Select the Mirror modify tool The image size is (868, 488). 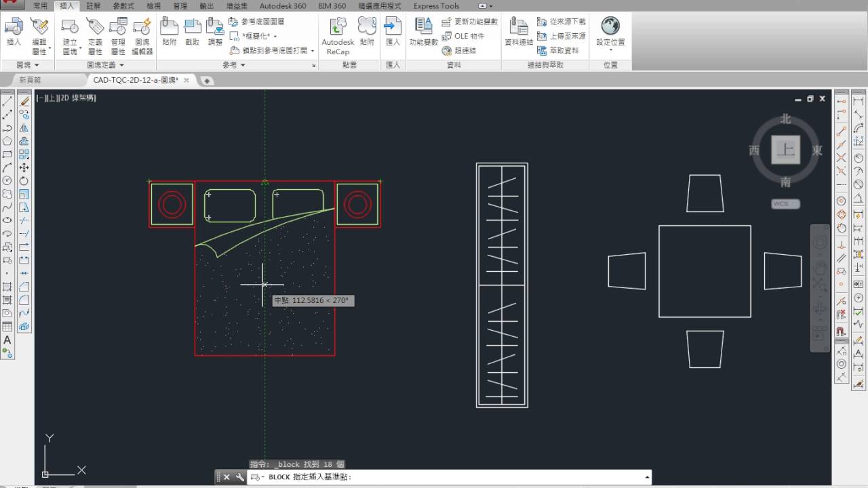pyautogui.click(x=24, y=127)
